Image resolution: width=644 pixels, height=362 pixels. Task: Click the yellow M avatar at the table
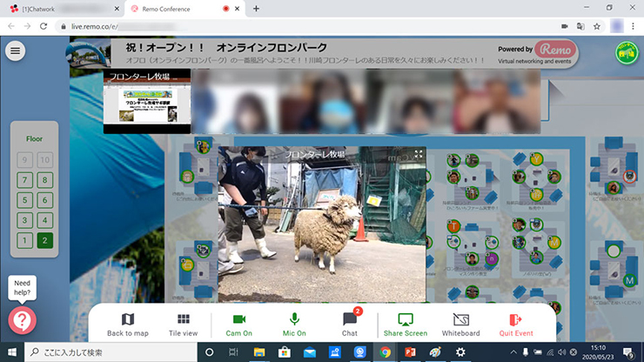(554, 243)
